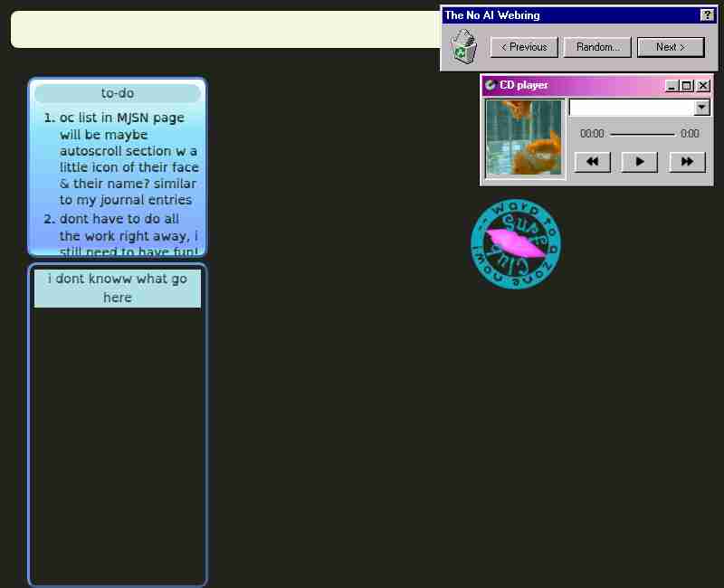Click the recycle bin icon in the webring window
This screenshot has width=724, height=588.
464,47
